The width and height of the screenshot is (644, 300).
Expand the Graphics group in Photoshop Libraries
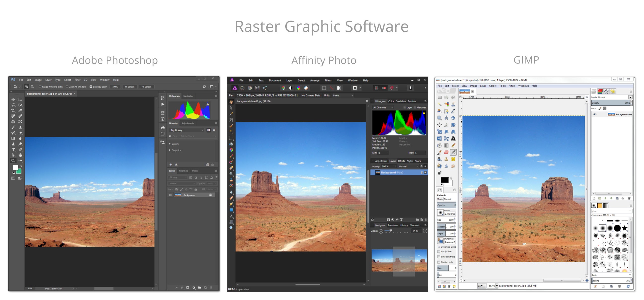170,150
